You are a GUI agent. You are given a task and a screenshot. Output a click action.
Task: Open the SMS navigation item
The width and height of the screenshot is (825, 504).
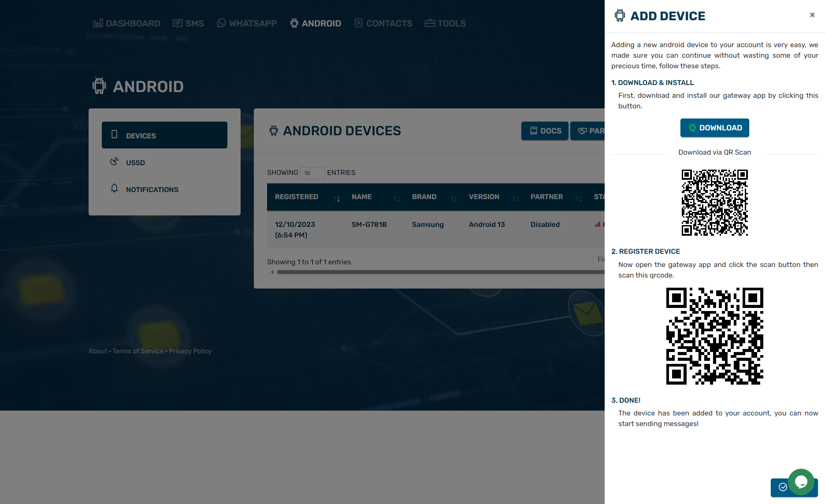(188, 23)
